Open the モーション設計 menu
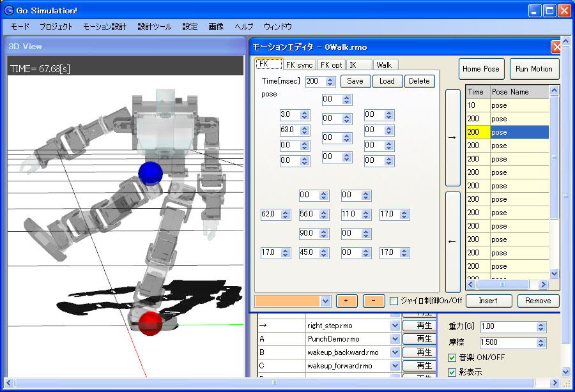Viewport: 575px width, 392px height. (105, 27)
